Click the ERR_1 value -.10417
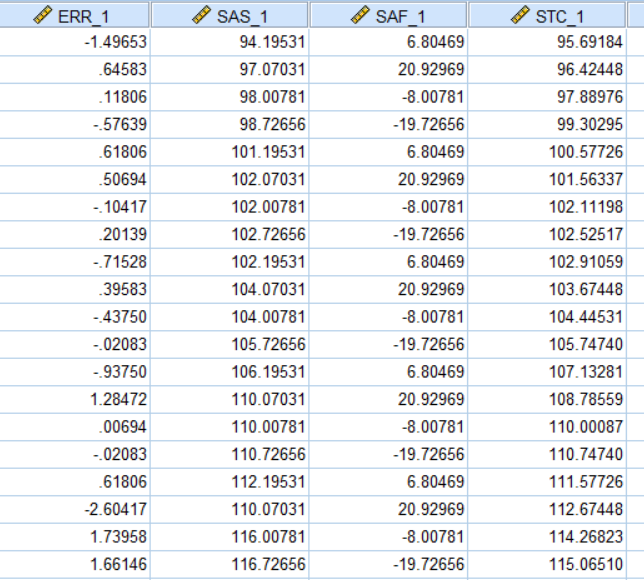Screen dimensions: 644x580 (120, 207)
